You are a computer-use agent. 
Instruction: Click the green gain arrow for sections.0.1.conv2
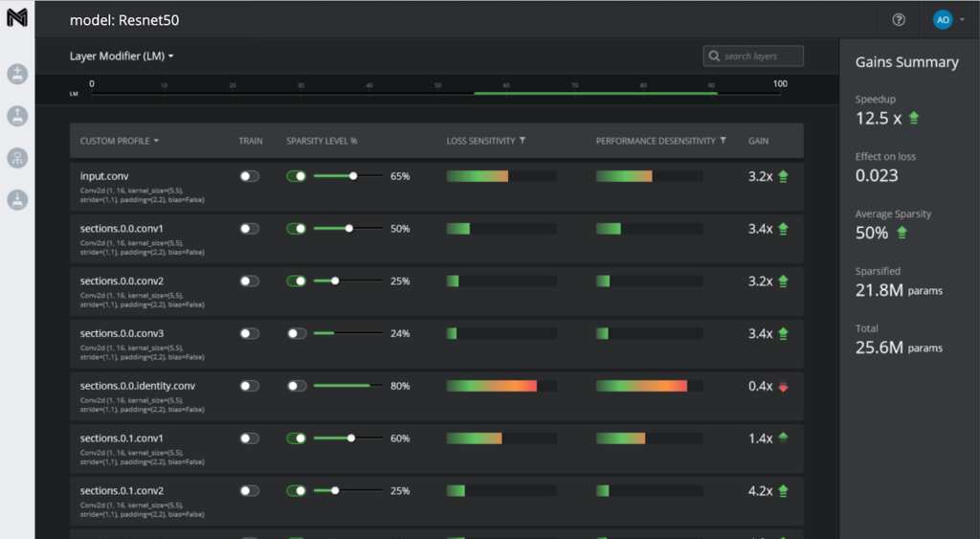pyautogui.click(x=783, y=491)
